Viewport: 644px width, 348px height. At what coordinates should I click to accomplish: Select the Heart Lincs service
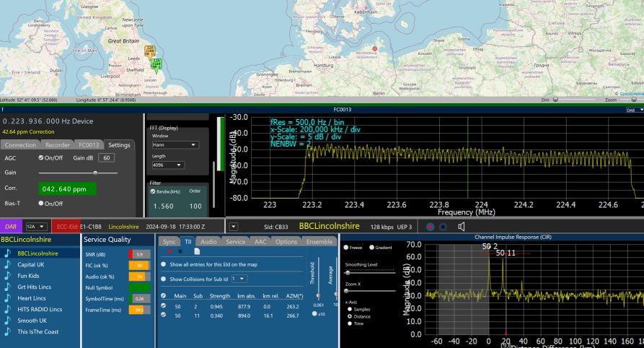(31, 298)
